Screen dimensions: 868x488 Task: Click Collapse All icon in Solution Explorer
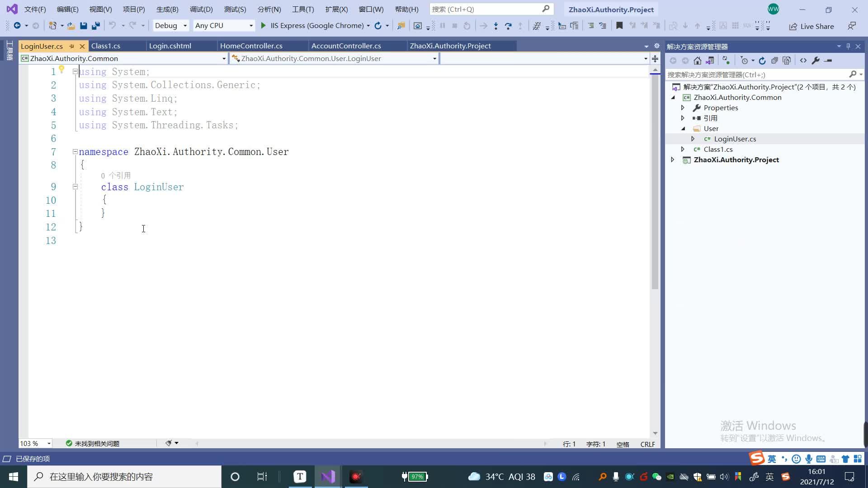coord(774,61)
